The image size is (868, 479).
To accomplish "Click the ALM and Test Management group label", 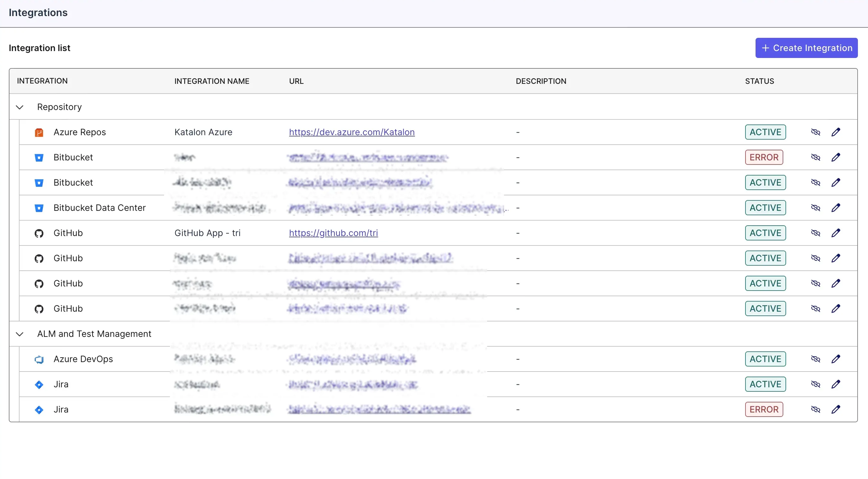I will (x=94, y=334).
